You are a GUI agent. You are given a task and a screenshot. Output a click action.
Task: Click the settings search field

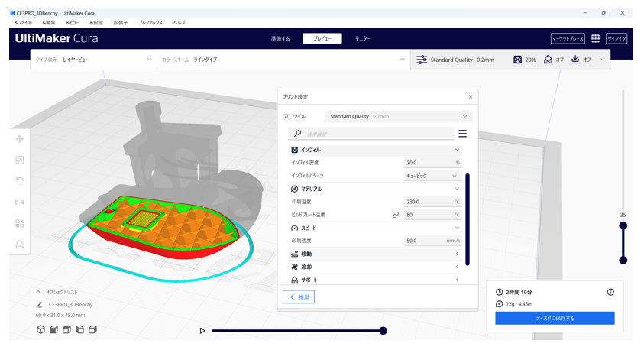371,134
